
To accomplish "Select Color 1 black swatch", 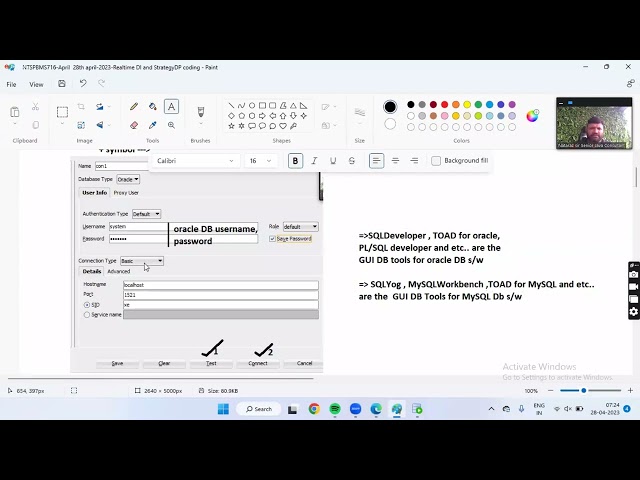I will click(390, 107).
